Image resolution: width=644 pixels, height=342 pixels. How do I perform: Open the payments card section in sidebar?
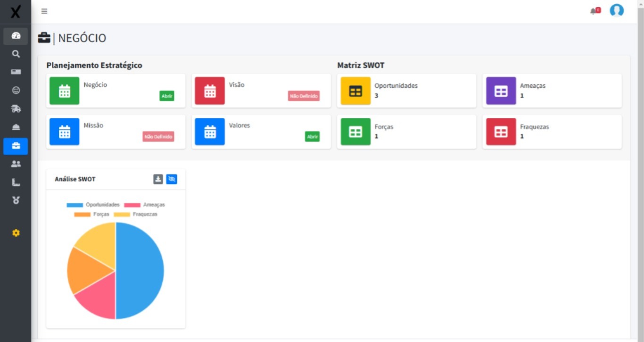16,71
